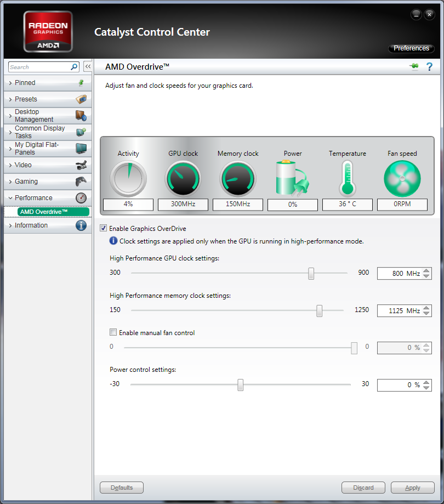The image size is (444, 504).
Task: Click the green pin icon in the Overdrive header
Action: (414, 66)
